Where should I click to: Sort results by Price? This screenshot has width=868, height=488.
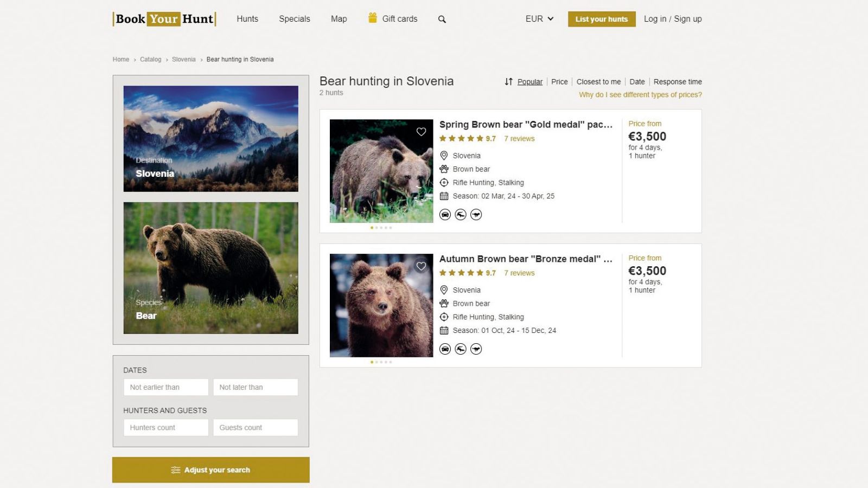point(559,82)
